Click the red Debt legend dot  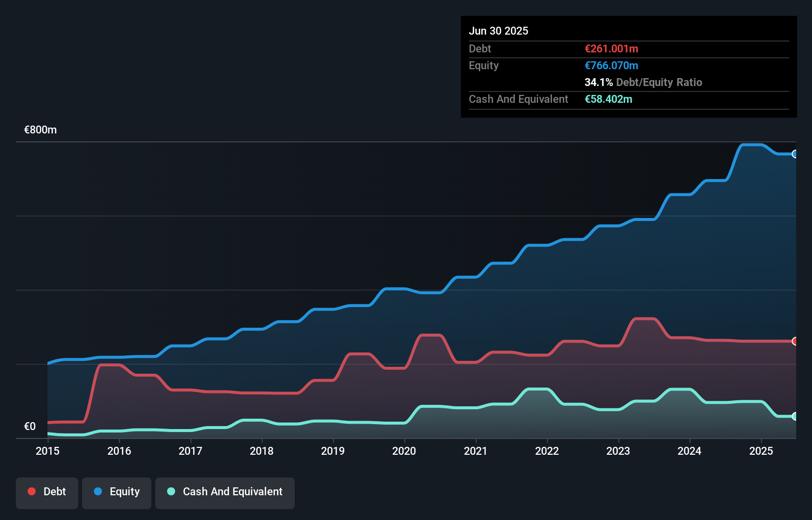click(x=32, y=491)
